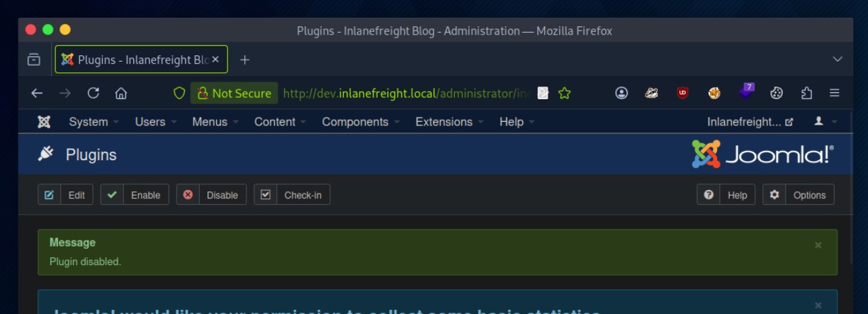Dismiss the Plugin disabled message
Viewport: 868px width, 314px height.
click(x=818, y=245)
